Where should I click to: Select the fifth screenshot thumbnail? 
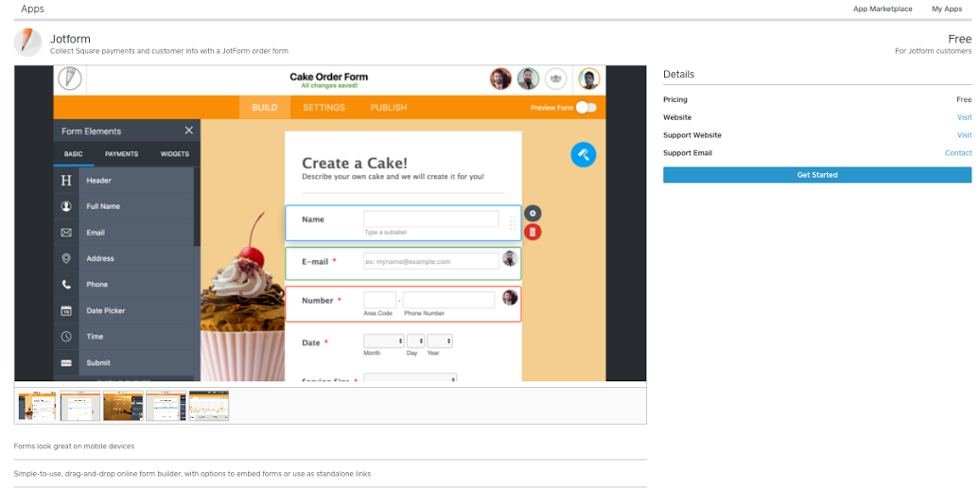click(x=209, y=406)
